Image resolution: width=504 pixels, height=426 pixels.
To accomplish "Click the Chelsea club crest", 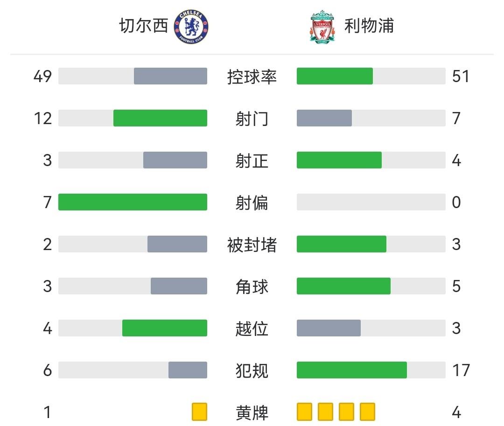I will [x=191, y=28].
